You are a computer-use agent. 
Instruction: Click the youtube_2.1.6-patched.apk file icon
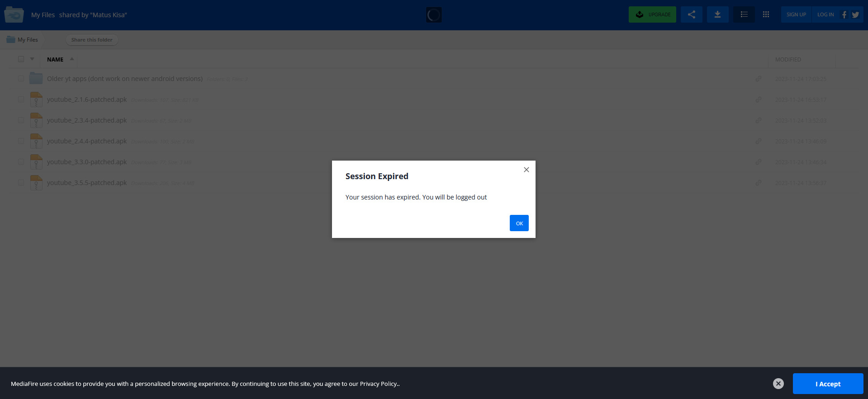[36, 99]
